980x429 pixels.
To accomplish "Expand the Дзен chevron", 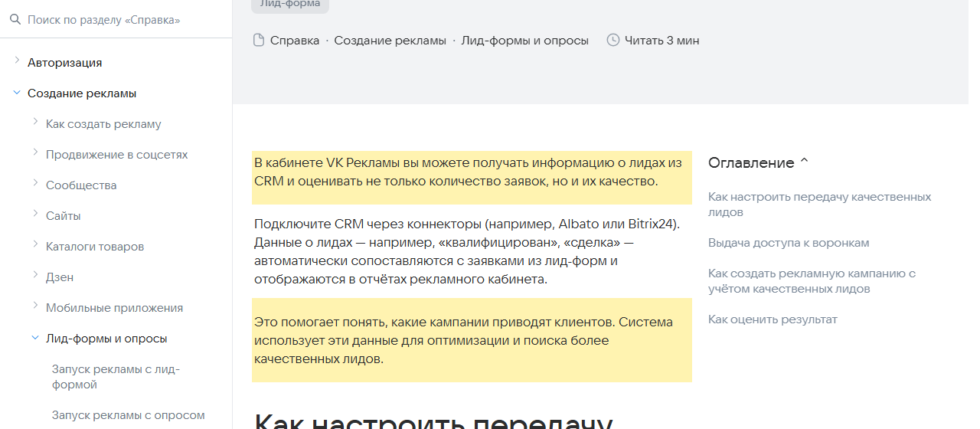I will [35, 275].
